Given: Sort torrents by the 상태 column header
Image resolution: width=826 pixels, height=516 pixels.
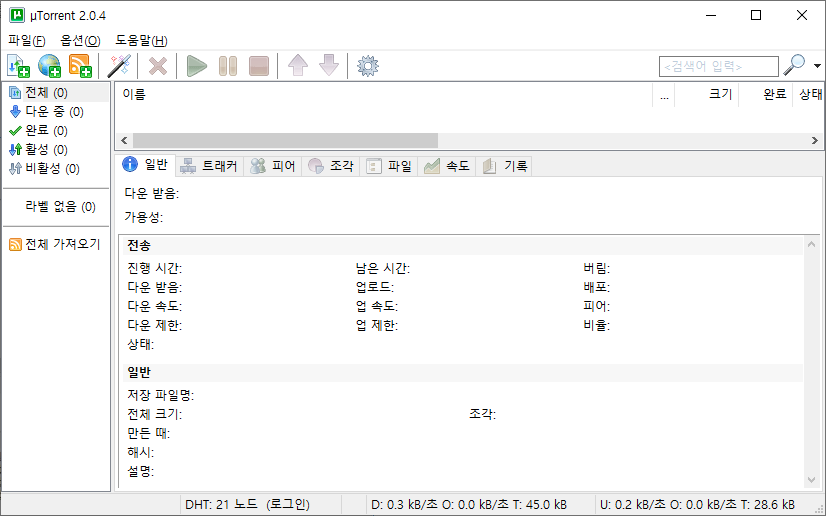Looking at the screenshot, I should coord(809,95).
